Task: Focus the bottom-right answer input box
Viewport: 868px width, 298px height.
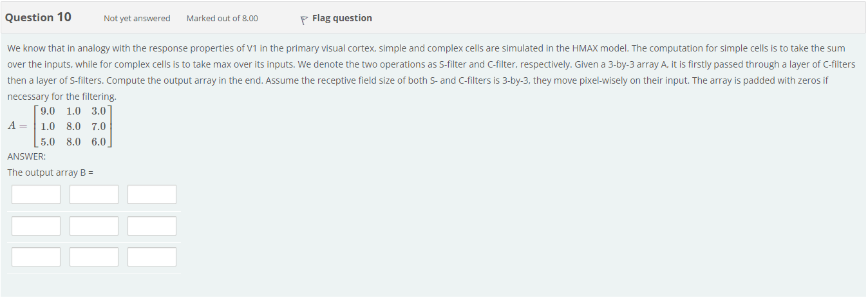Action: 152,257
